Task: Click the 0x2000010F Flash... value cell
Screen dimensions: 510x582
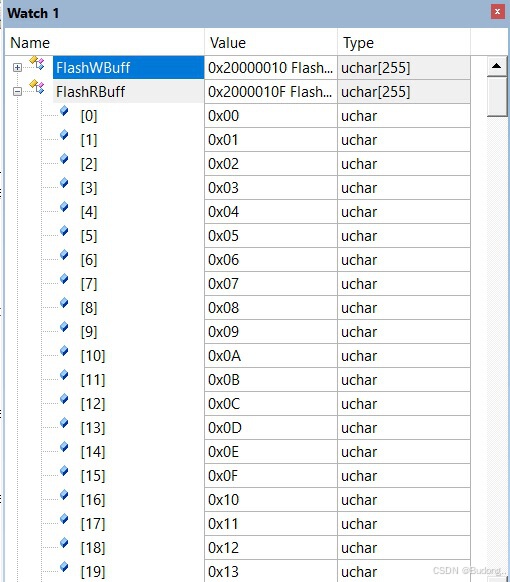Action: click(271, 92)
